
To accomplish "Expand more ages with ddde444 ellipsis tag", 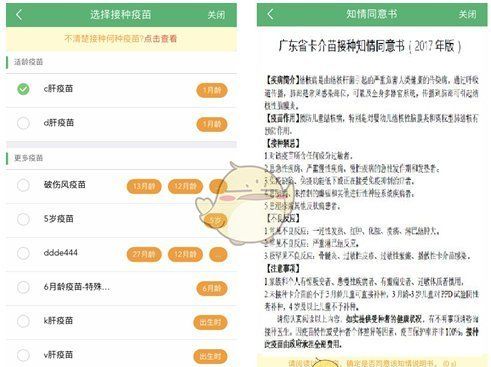I will click(218, 255).
